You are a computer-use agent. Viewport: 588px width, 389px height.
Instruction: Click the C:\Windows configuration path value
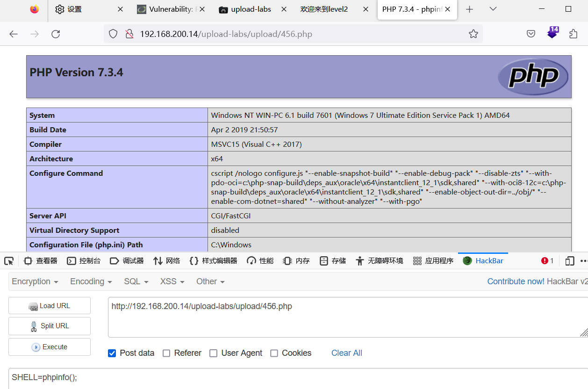(x=231, y=245)
